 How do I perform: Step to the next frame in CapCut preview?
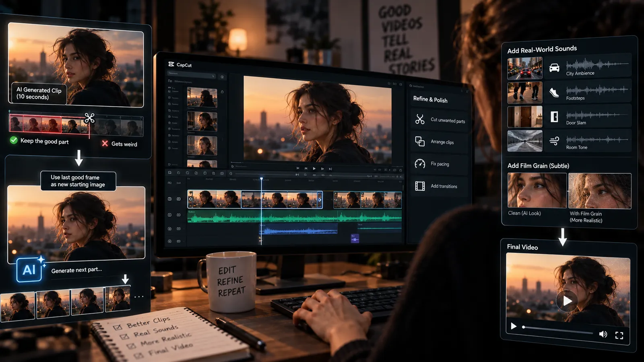(322, 169)
